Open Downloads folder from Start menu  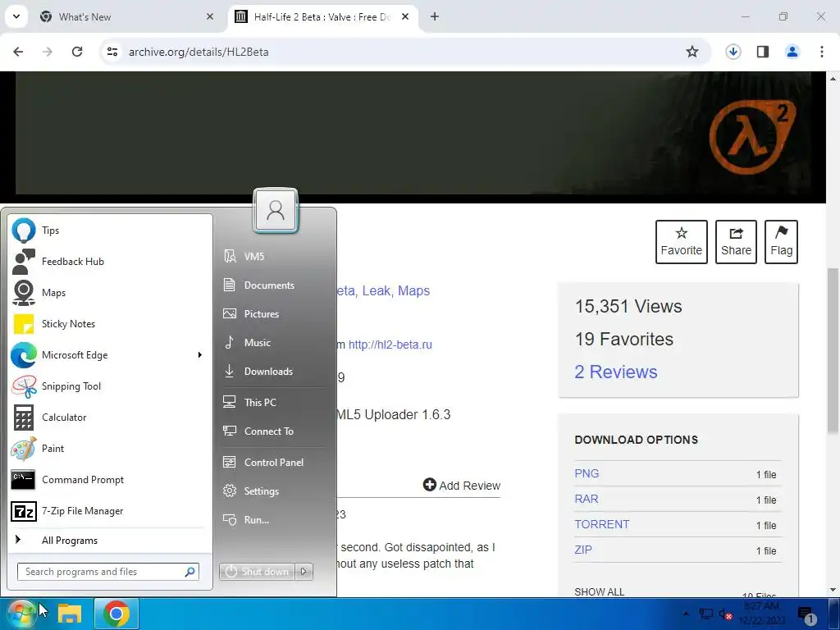273,372
